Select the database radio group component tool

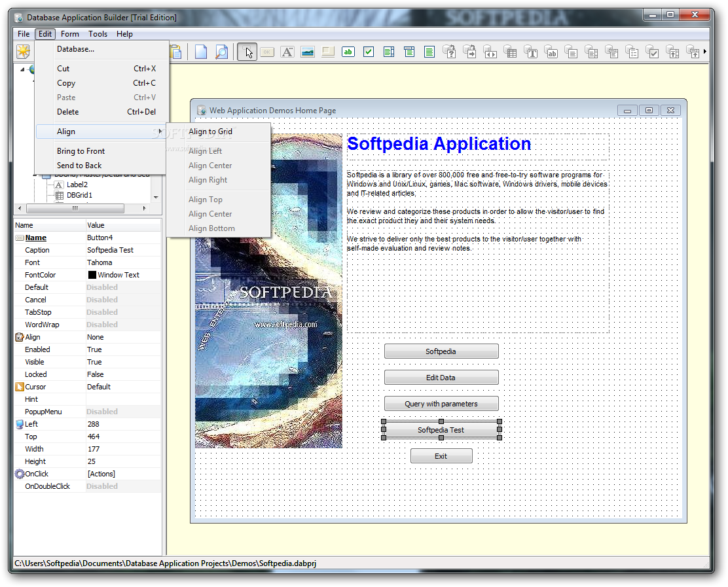tap(632, 52)
